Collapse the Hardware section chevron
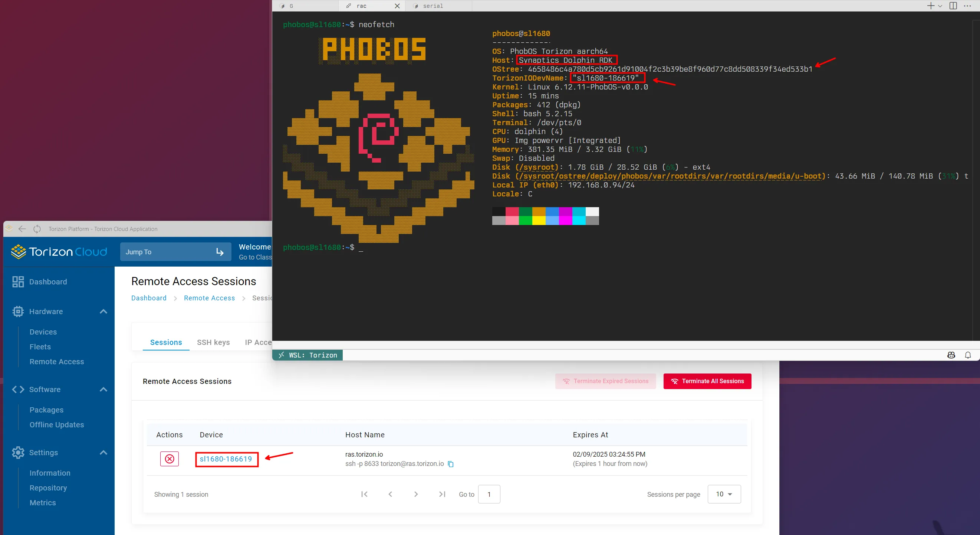 (103, 311)
